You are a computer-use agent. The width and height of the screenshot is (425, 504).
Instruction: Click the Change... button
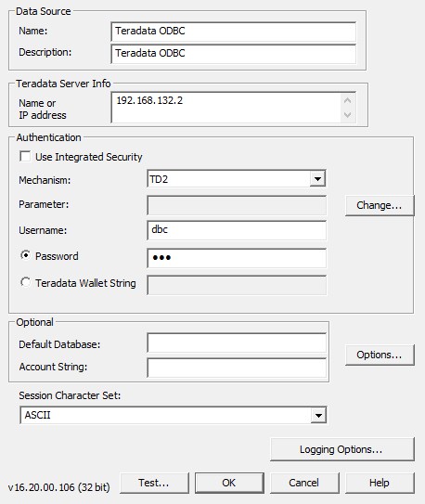click(x=380, y=205)
